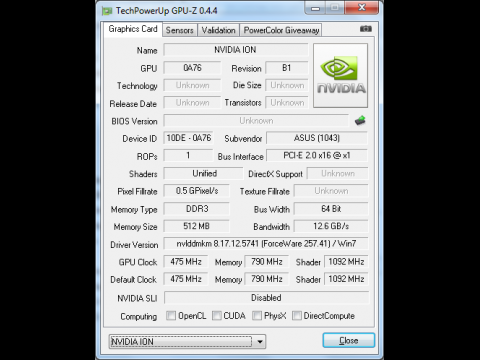Click the Close button
The image size is (480, 360).
click(x=349, y=340)
